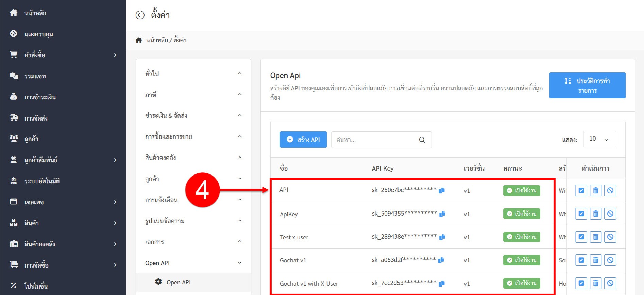Edit the API row entry
This screenshot has width=644, height=295.
pos(581,190)
